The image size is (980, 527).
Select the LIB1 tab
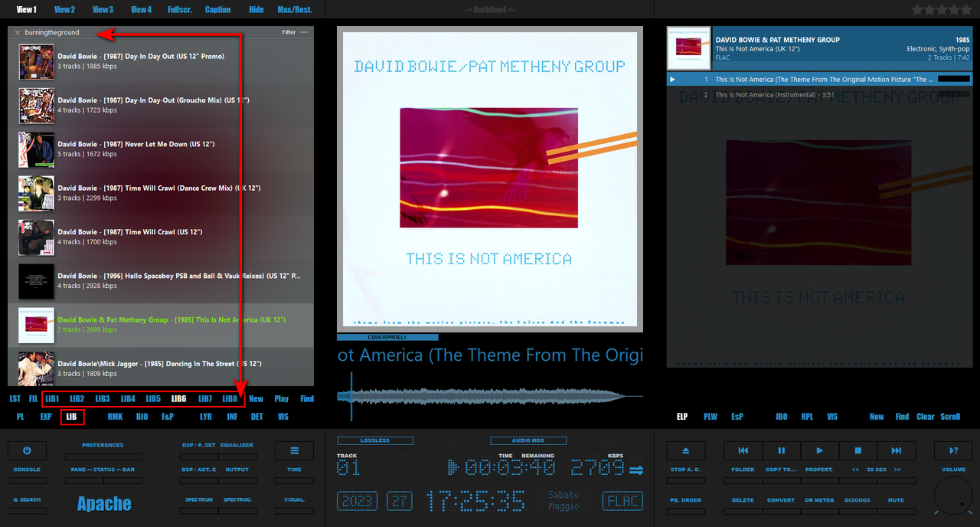tap(52, 398)
